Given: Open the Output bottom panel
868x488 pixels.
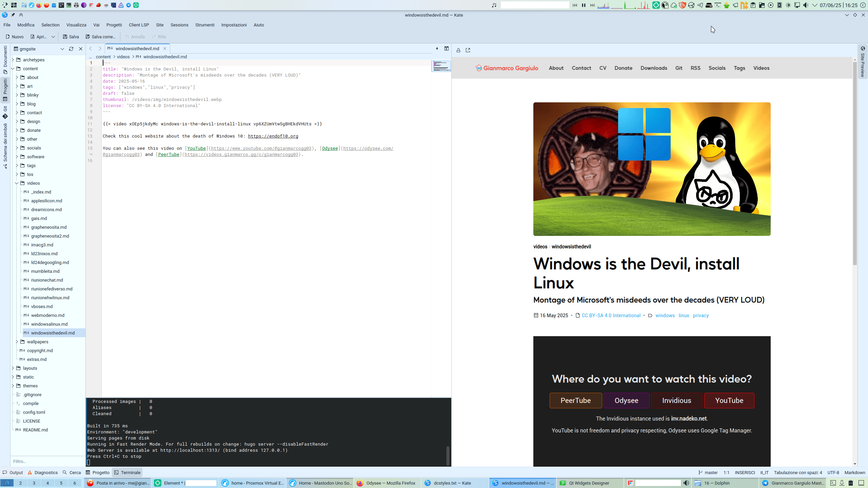Looking at the screenshot, I should [13, 472].
